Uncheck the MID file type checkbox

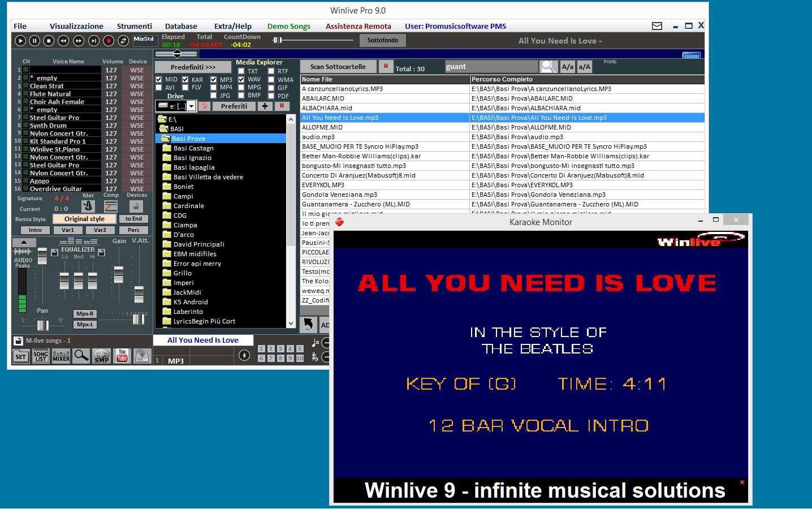(159, 79)
